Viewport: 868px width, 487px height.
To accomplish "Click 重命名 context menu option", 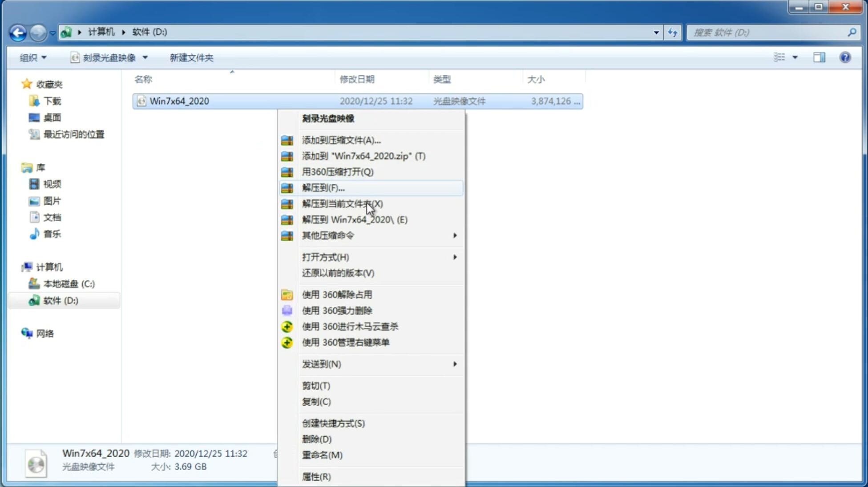I will 322,455.
